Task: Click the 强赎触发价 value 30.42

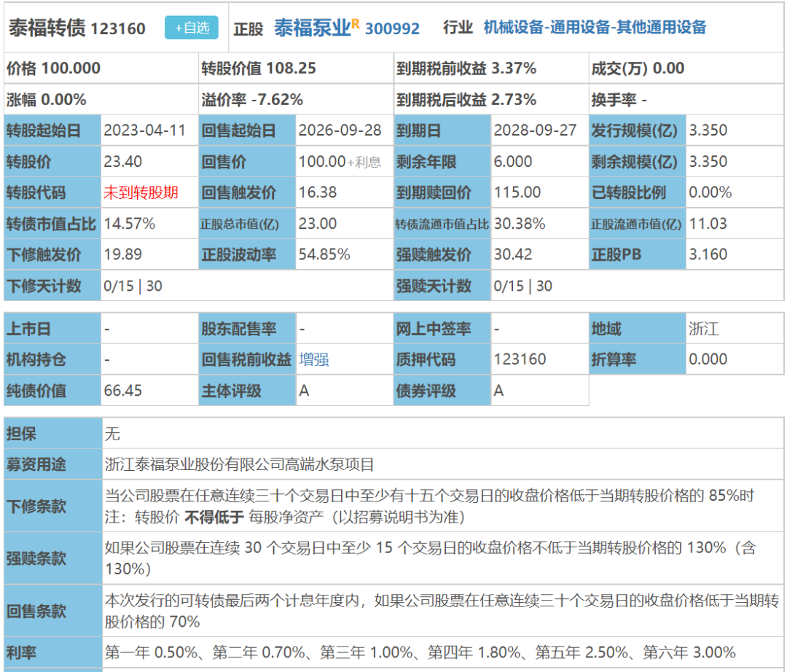Action: pos(513,254)
